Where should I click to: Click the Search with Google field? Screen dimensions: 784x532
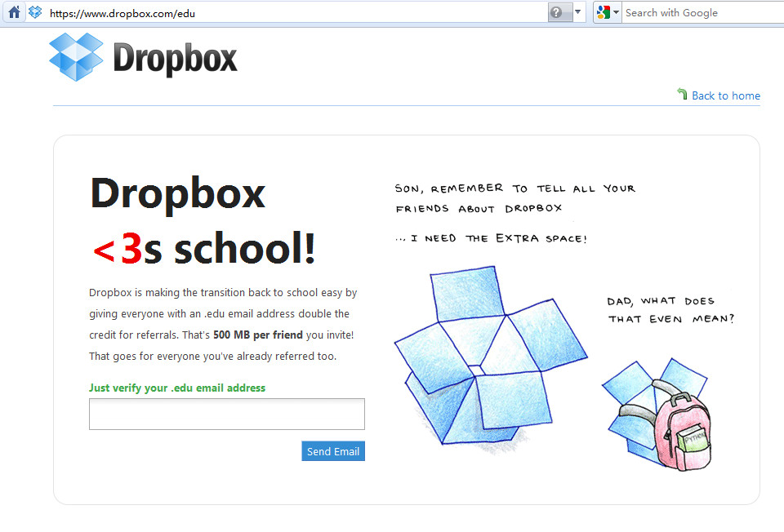click(x=703, y=13)
